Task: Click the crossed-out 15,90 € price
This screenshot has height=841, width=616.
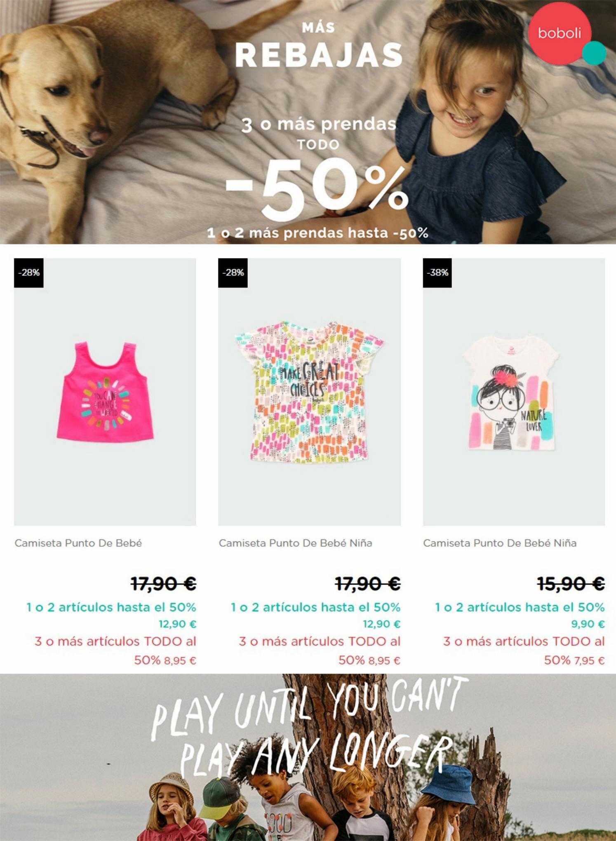Action: click(571, 583)
